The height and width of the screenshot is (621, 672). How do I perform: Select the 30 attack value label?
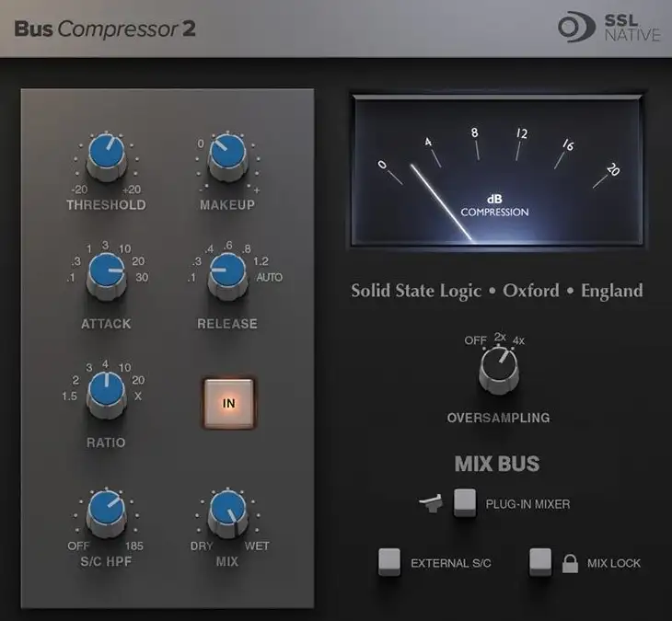tap(142, 278)
